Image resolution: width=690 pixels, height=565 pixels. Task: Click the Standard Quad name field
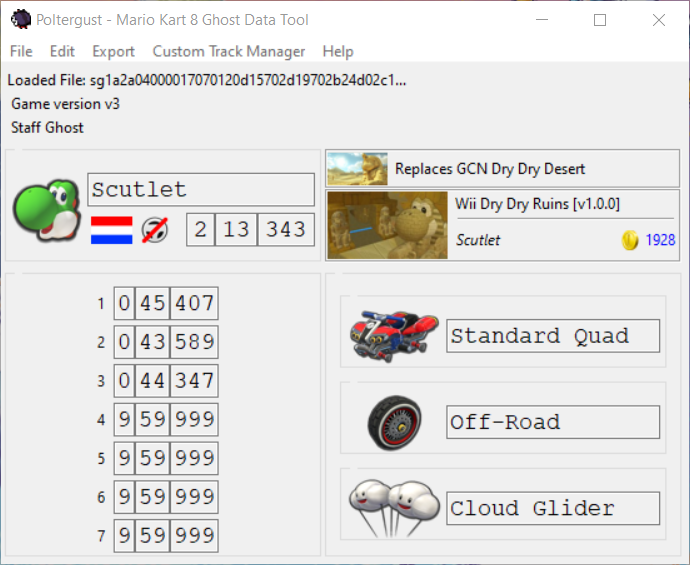(x=553, y=336)
